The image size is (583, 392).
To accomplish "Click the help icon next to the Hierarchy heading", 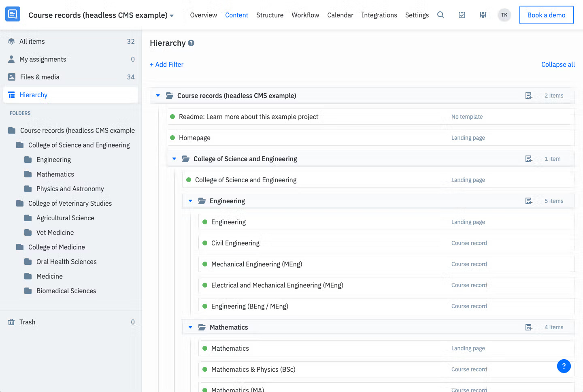I will coord(191,43).
